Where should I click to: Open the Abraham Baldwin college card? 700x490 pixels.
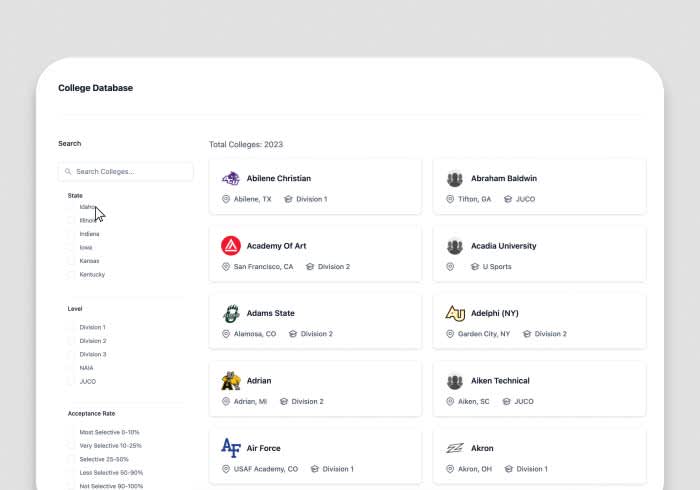pyautogui.click(x=539, y=187)
